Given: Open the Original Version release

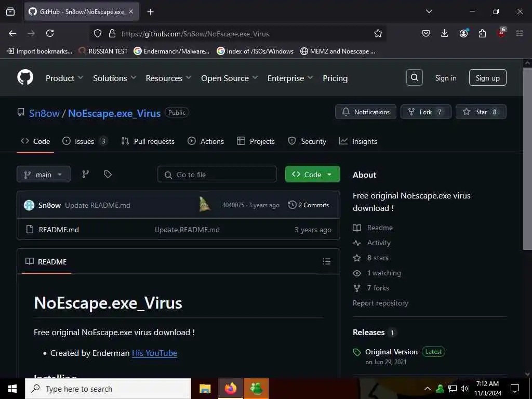Looking at the screenshot, I should tap(391, 352).
